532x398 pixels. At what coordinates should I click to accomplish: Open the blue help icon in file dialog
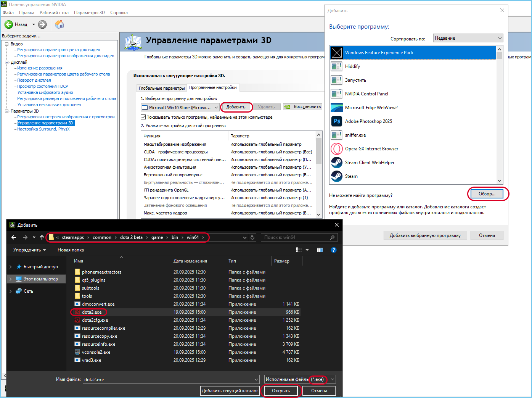click(x=334, y=250)
